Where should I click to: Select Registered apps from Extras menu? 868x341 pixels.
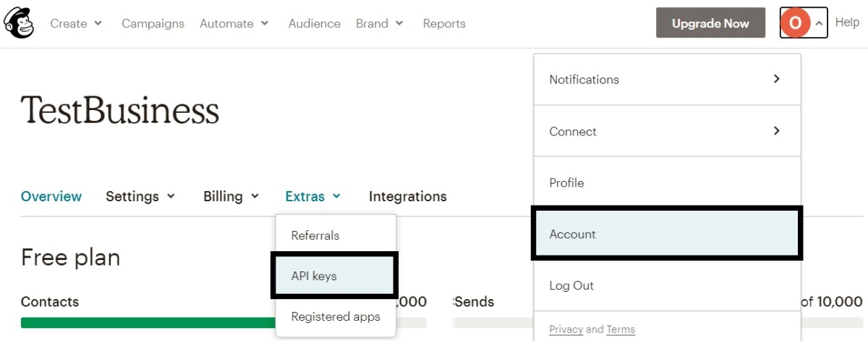[x=336, y=316]
